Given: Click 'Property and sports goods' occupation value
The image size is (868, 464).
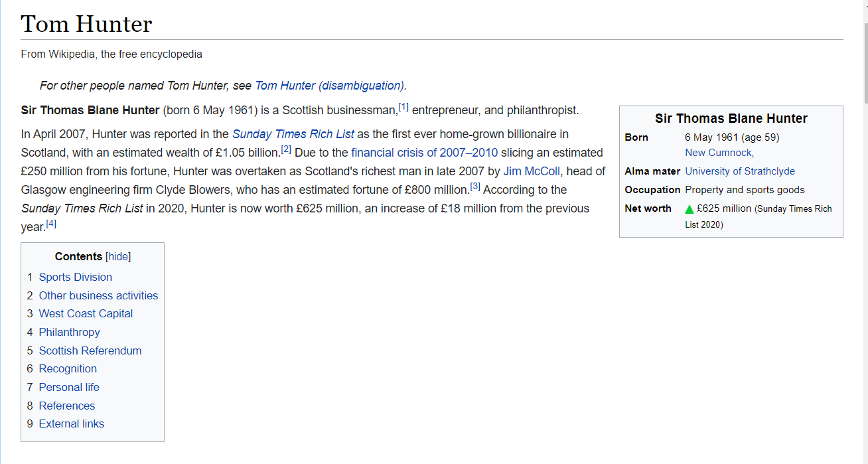Looking at the screenshot, I should tap(745, 190).
